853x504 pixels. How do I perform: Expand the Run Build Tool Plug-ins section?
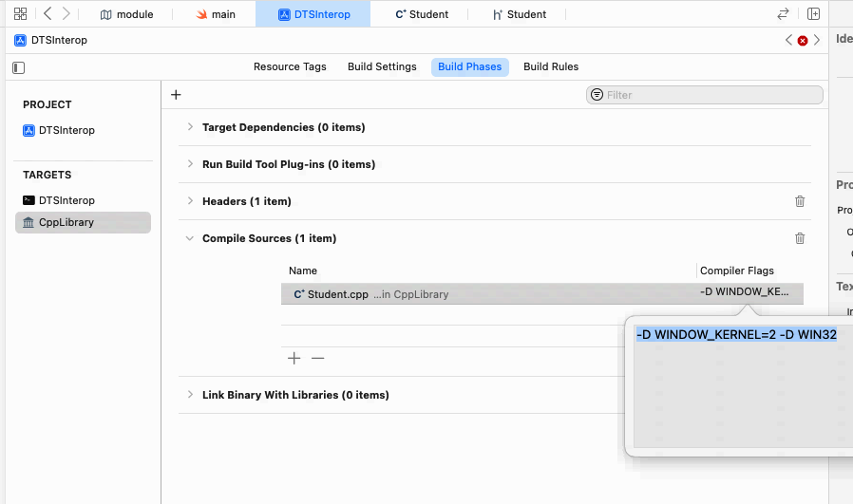pos(190,164)
